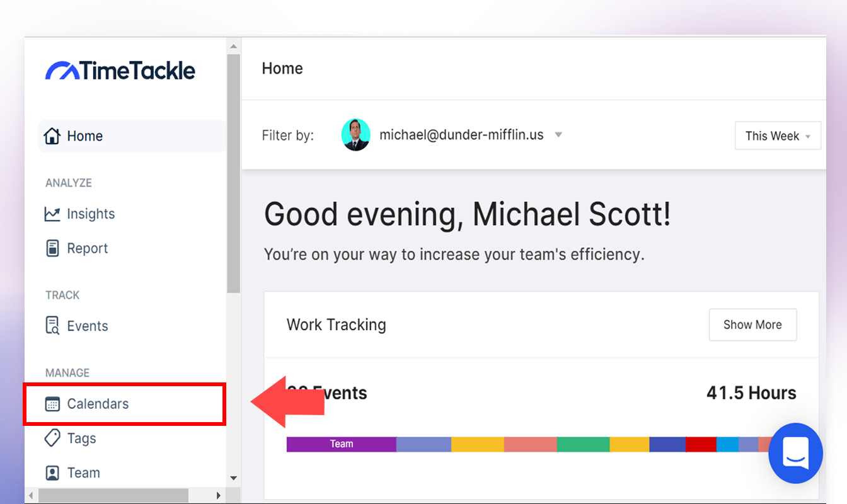The image size is (847, 504).
Task: Open the Home page from sidebar
Action: [132, 136]
